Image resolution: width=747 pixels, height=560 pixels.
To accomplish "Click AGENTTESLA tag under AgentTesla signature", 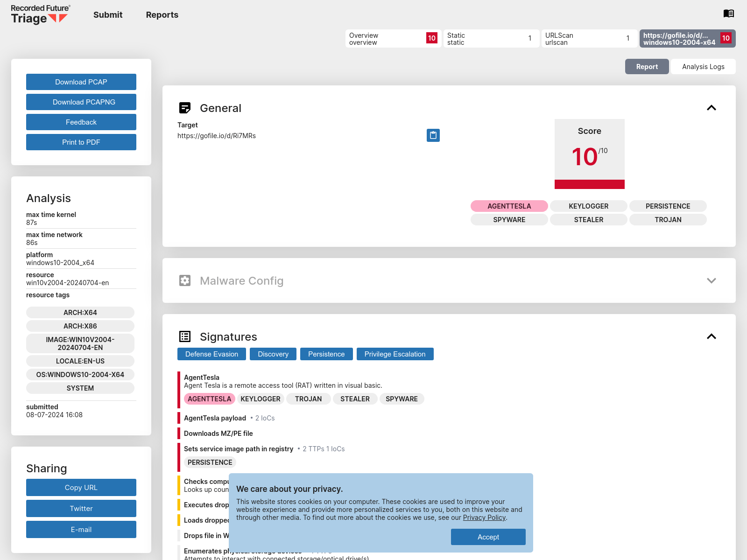I will pos(210,399).
